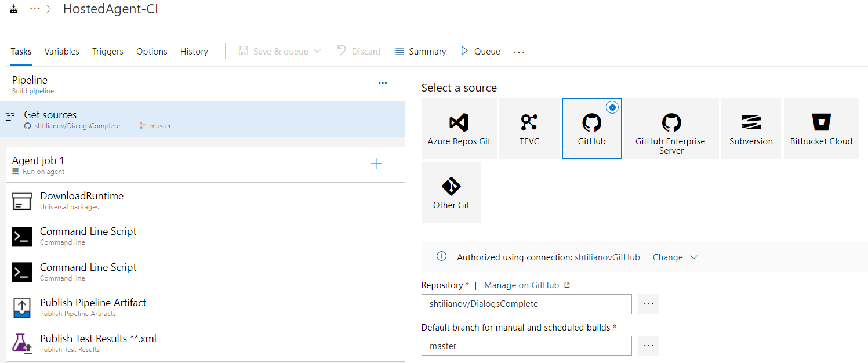Click the Repository input field

coord(526,304)
